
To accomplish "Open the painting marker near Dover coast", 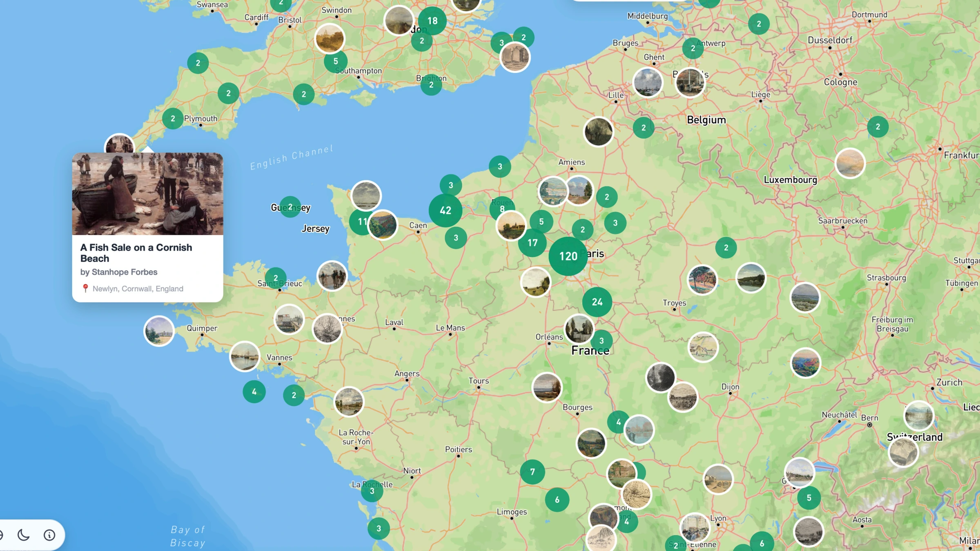I will [x=515, y=57].
